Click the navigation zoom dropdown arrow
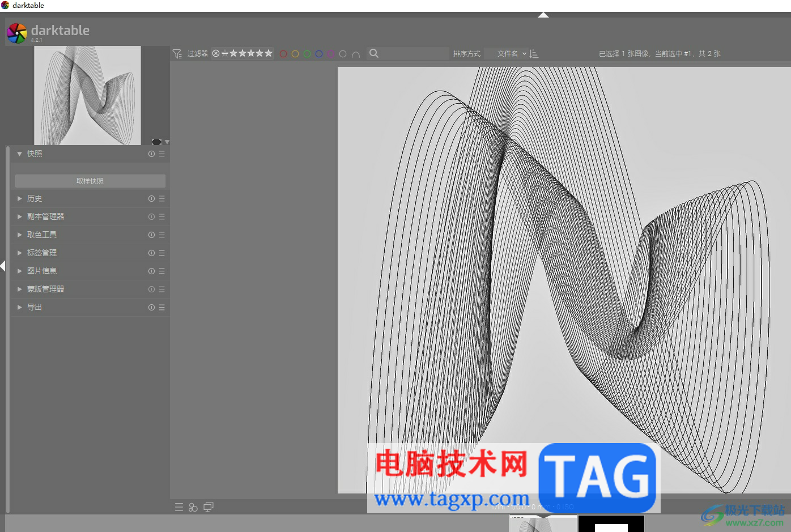 tap(167, 142)
